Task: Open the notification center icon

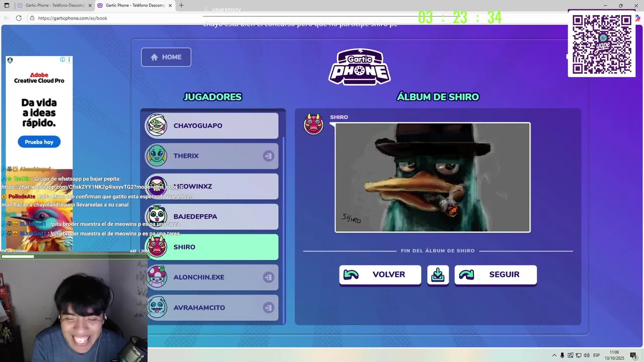Action: coord(633,355)
